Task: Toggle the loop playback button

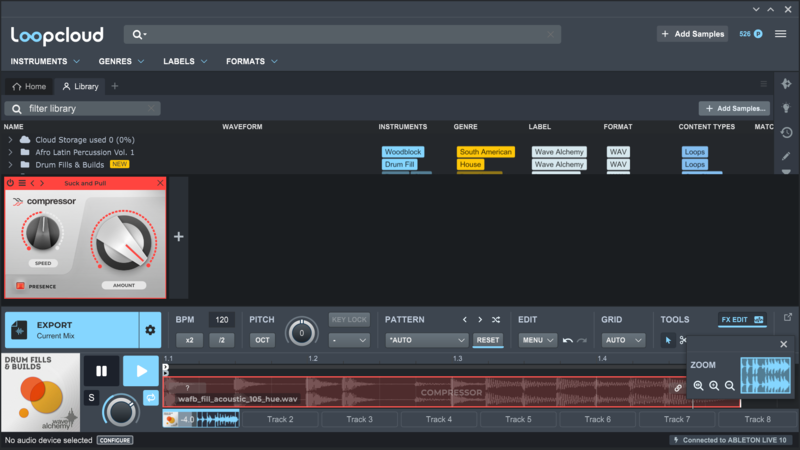Action: (151, 398)
